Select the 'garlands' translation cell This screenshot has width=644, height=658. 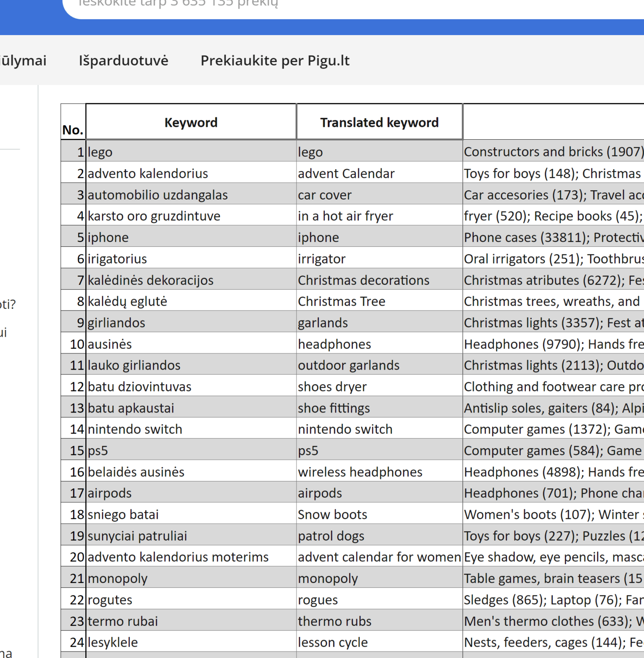click(x=379, y=321)
